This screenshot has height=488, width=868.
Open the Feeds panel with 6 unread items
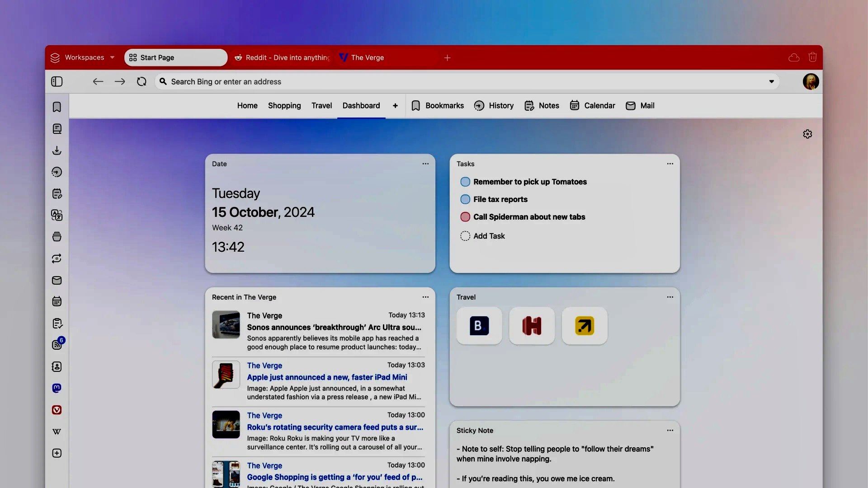[x=57, y=344]
